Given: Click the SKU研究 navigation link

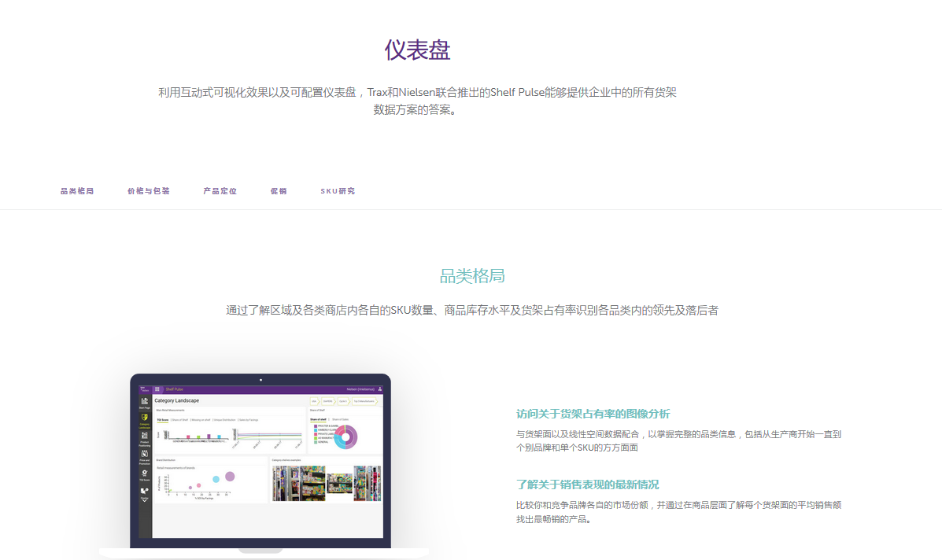Looking at the screenshot, I should 338,190.
